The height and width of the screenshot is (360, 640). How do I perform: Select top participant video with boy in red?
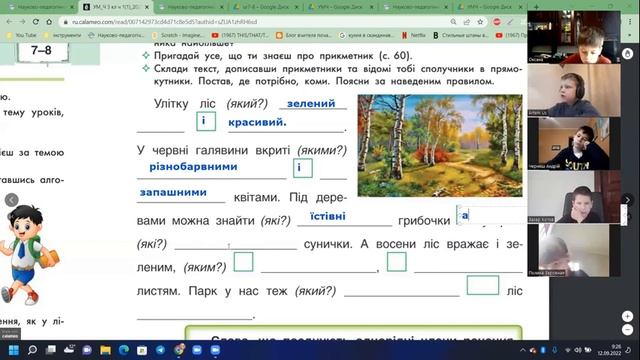(573, 37)
